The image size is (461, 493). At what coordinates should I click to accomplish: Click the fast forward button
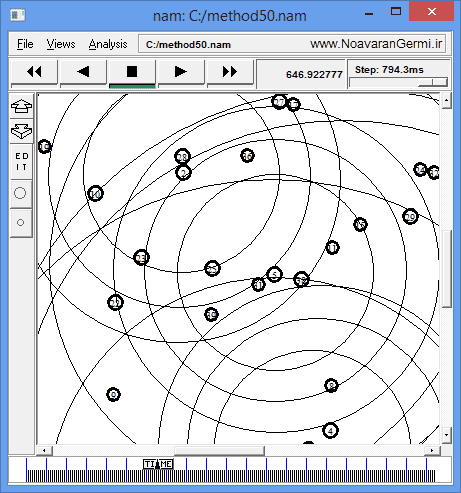click(230, 71)
